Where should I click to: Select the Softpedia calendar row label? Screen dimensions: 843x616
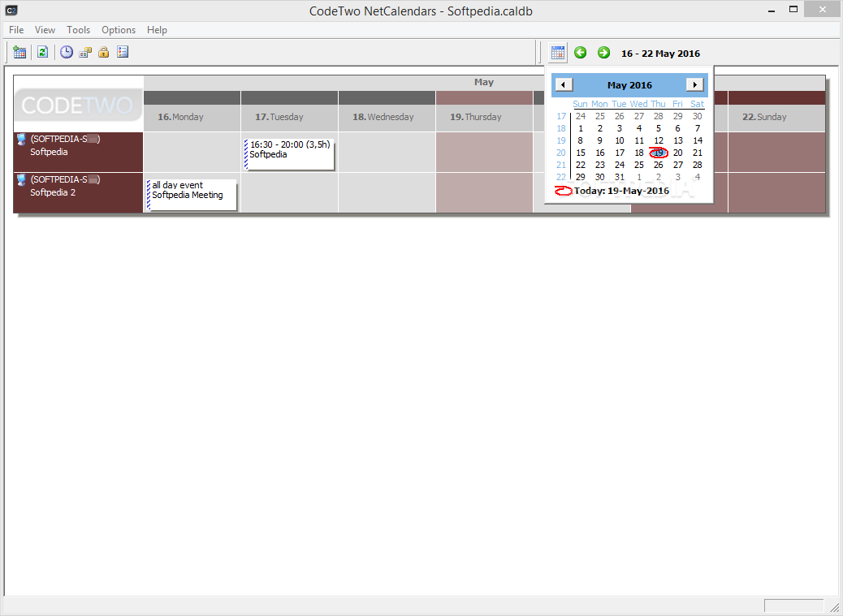(x=78, y=152)
